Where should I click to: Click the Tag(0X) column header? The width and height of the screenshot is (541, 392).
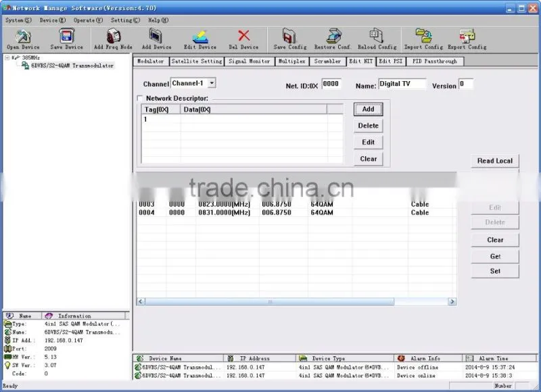pos(161,109)
